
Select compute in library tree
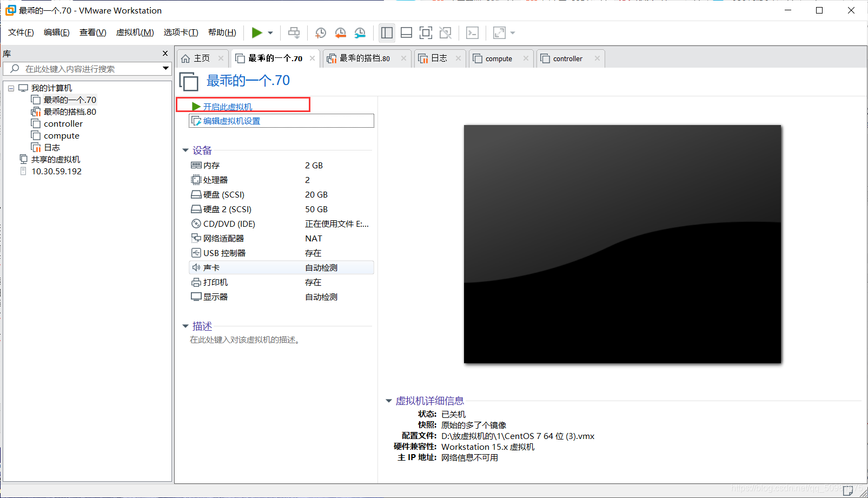point(61,136)
